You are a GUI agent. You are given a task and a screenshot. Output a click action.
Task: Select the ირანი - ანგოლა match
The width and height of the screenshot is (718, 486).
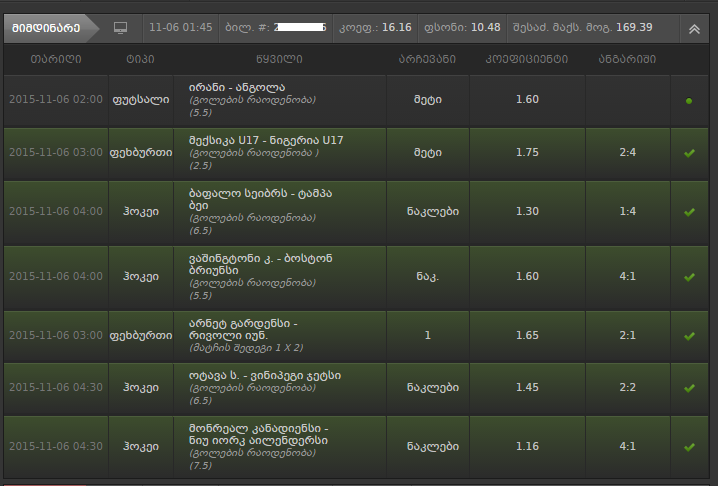(x=237, y=87)
